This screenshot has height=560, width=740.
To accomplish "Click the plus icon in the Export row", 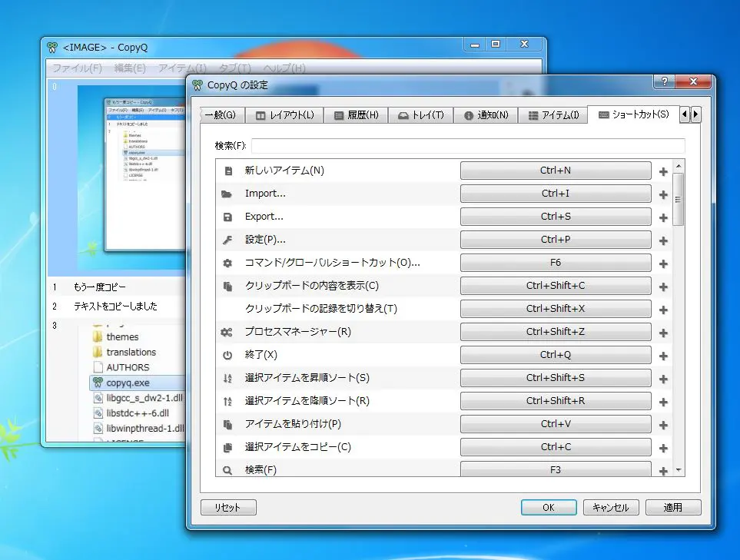I will pyautogui.click(x=663, y=217).
